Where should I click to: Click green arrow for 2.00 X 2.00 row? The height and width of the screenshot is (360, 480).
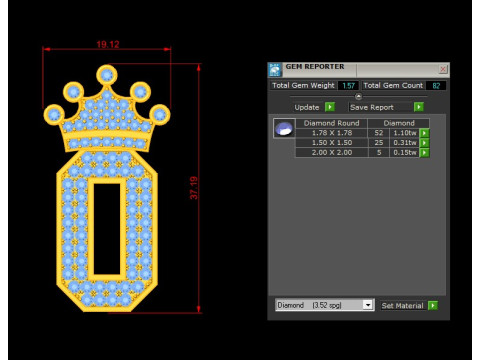424,153
